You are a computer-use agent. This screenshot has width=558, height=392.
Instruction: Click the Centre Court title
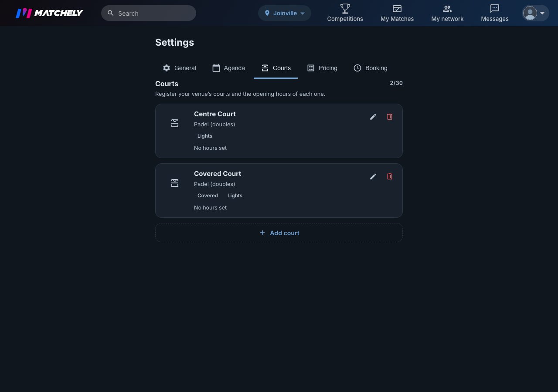point(215,114)
